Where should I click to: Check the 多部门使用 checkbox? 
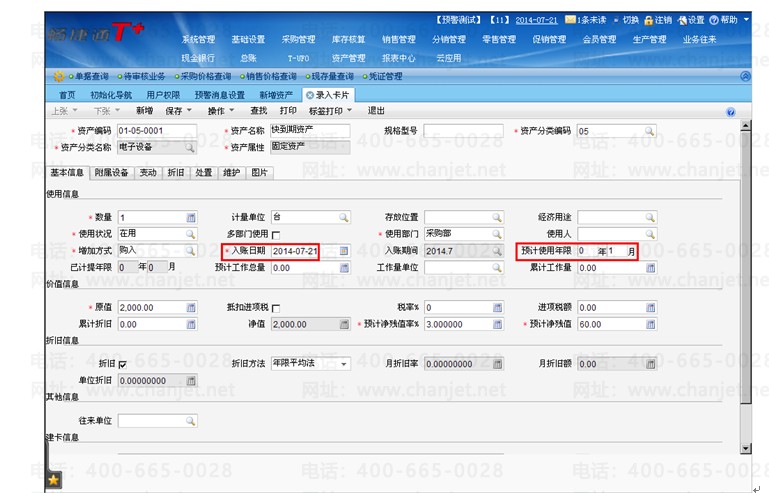[x=276, y=235]
